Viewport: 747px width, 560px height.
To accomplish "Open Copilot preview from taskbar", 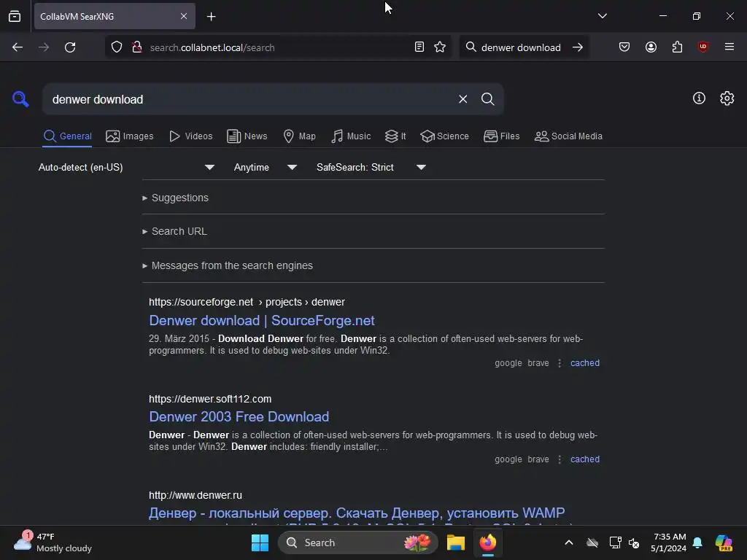I will (x=724, y=542).
